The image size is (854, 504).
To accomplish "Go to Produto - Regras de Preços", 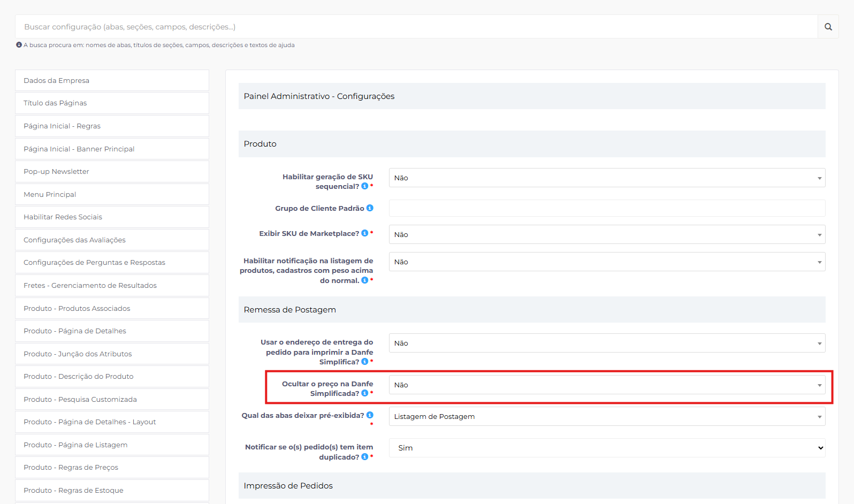I will (112, 468).
